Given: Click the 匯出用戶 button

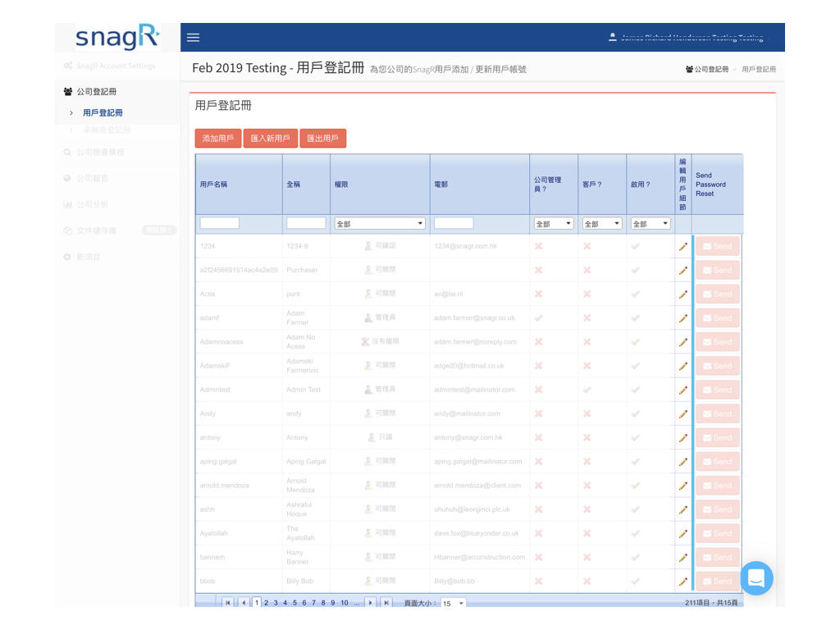Looking at the screenshot, I should tap(323, 138).
